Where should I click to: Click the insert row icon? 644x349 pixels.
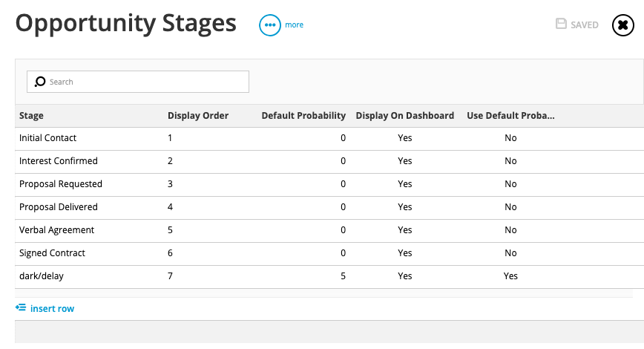point(21,307)
